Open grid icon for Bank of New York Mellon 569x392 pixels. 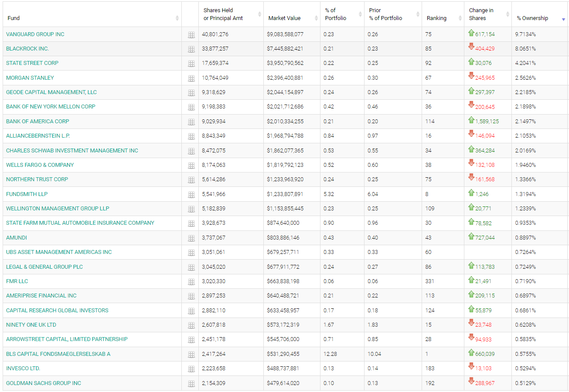(191, 107)
